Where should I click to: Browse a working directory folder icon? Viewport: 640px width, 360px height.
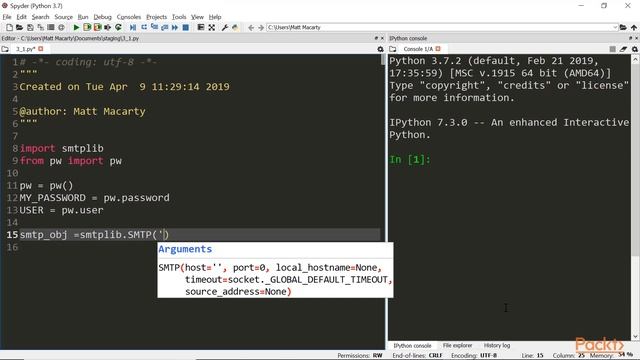623,27
